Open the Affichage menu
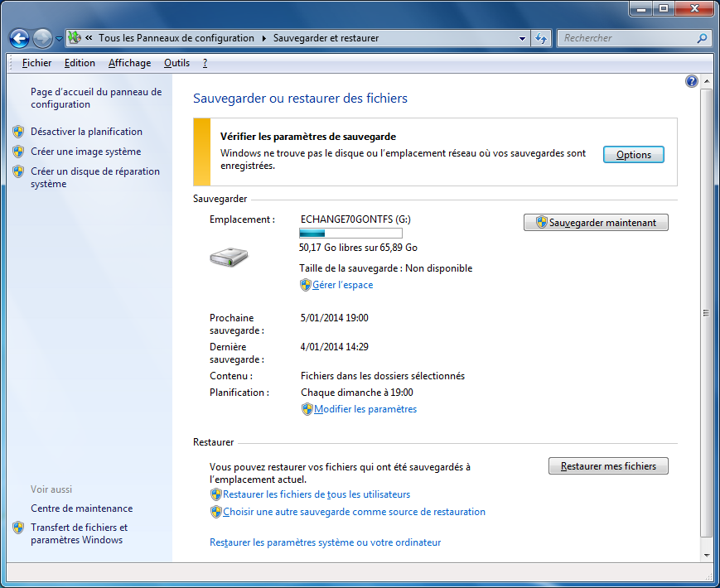Screen dimensions: 720x588 129,63
